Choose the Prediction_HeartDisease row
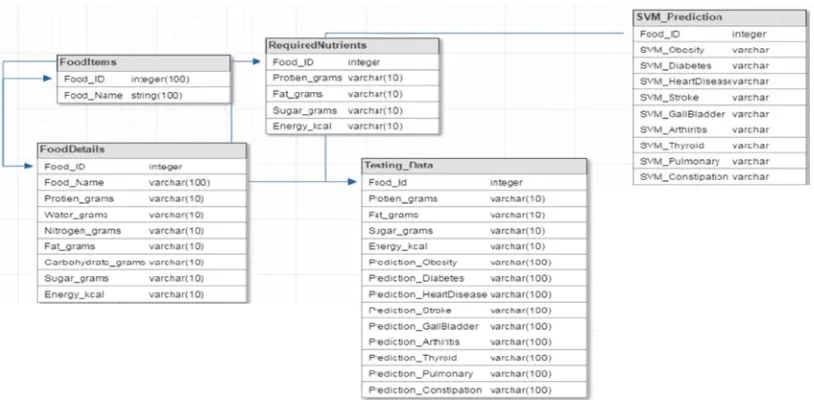 pyautogui.click(x=474, y=295)
